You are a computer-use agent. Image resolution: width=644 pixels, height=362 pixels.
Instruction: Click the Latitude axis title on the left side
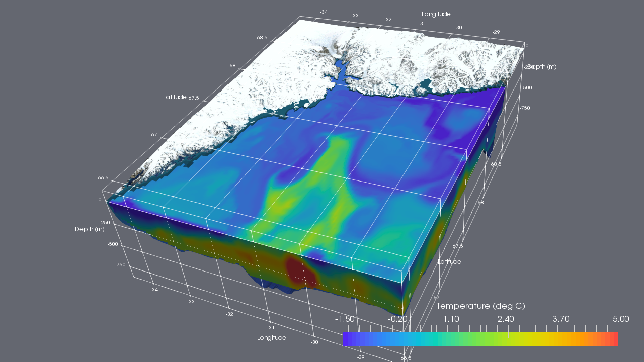175,97
